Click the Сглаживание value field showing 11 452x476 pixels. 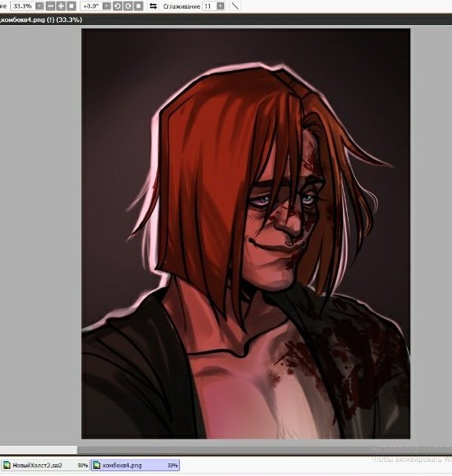(210, 6)
